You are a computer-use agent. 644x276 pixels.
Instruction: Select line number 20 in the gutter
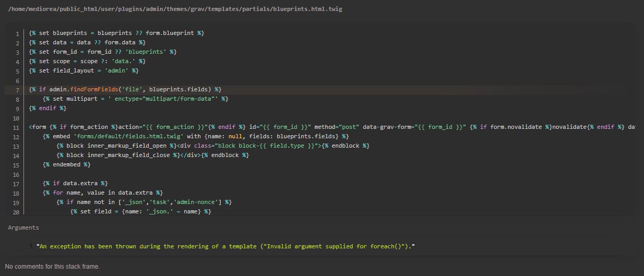[x=16, y=212]
